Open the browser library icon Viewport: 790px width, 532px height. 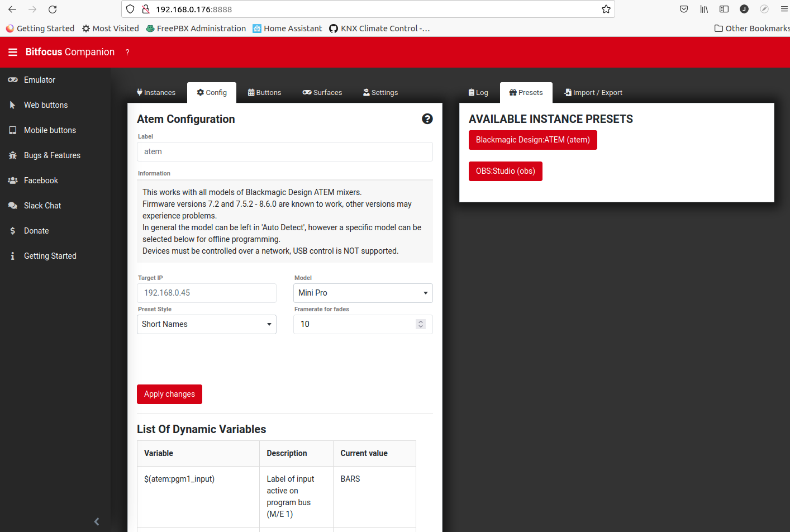704,9
